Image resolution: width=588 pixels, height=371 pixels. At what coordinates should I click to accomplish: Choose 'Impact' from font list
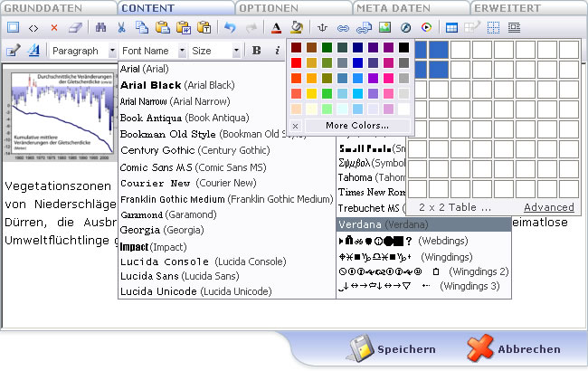click(x=153, y=247)
